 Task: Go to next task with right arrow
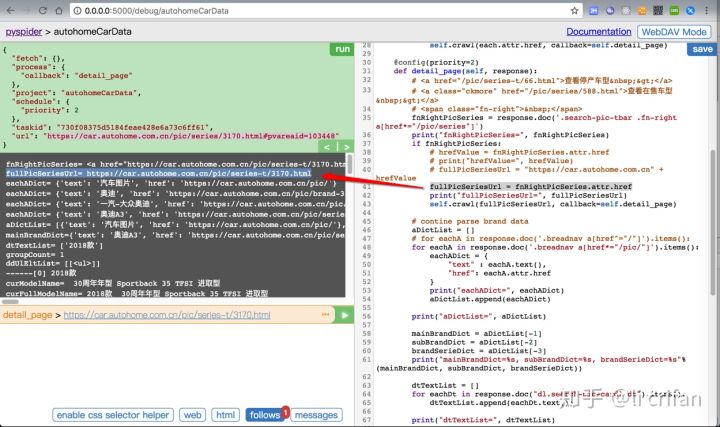tap(346, 147)
